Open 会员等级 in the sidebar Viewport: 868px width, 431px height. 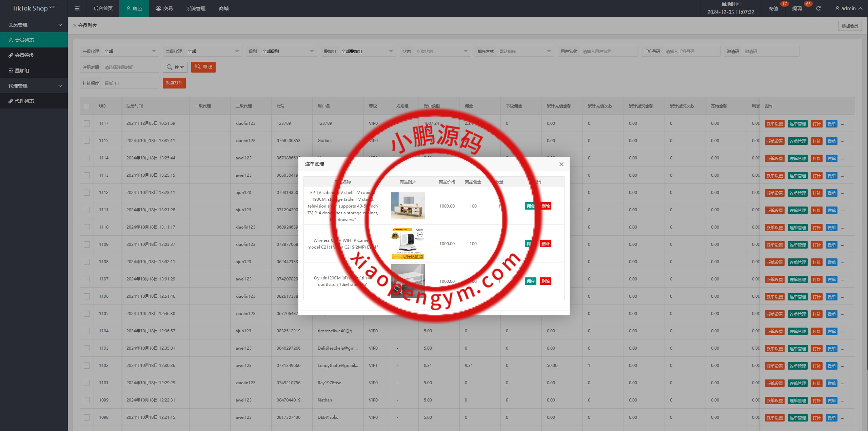(24, 55)
